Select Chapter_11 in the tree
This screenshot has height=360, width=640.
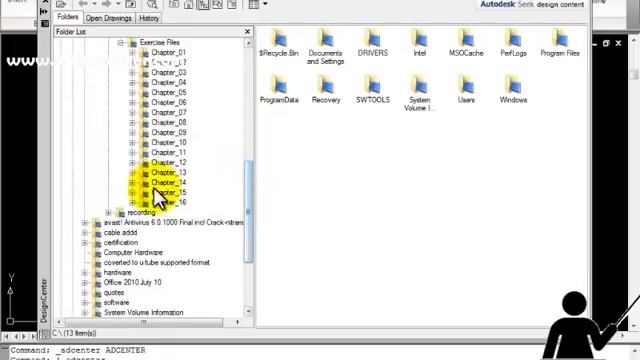(x=169, y=152)
